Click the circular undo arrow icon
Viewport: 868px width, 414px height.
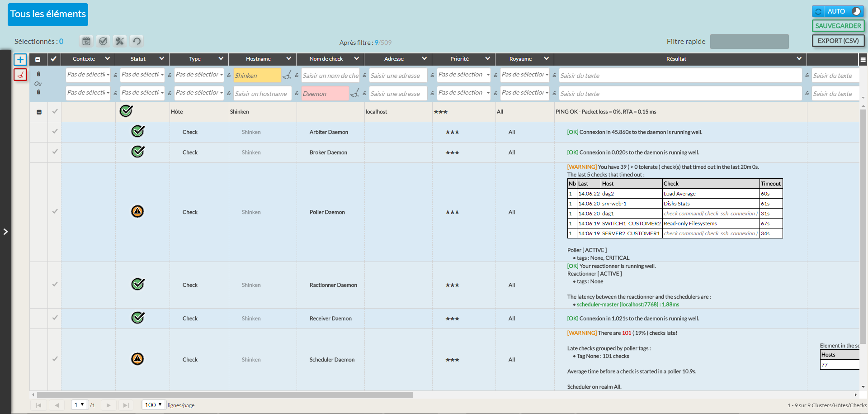[137, 41]
